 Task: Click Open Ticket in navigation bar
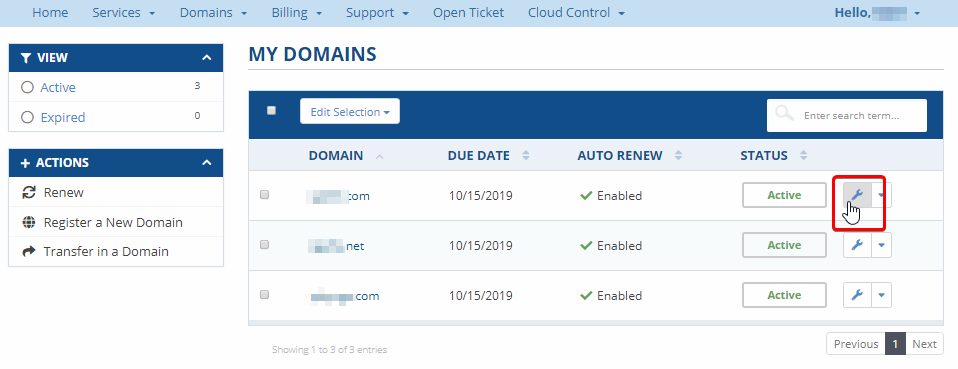tap(469, 13)
